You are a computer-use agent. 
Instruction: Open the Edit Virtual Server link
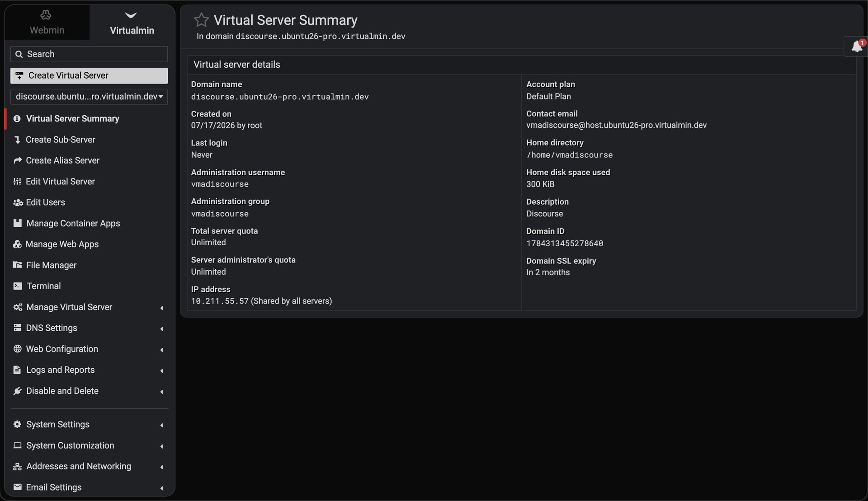pyautogui.click(x=60, y=181)
